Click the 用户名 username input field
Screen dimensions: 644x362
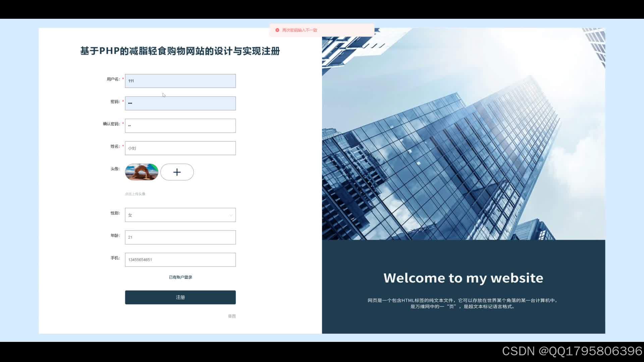click(x=180, y=81)
